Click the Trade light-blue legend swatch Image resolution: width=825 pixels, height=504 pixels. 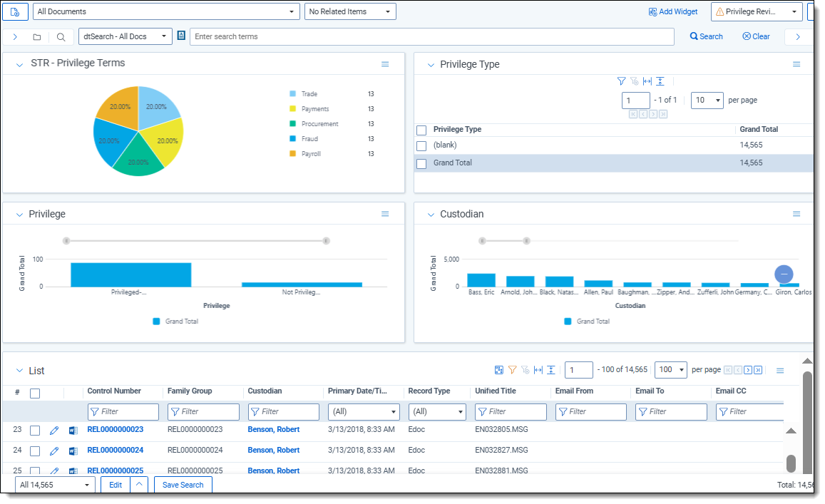(293, 94)
